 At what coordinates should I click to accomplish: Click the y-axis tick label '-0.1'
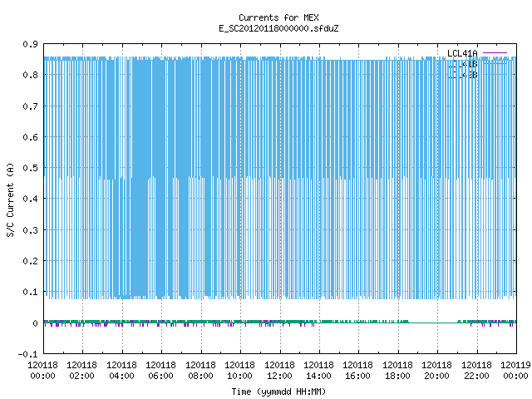click(x=27, y=354)
